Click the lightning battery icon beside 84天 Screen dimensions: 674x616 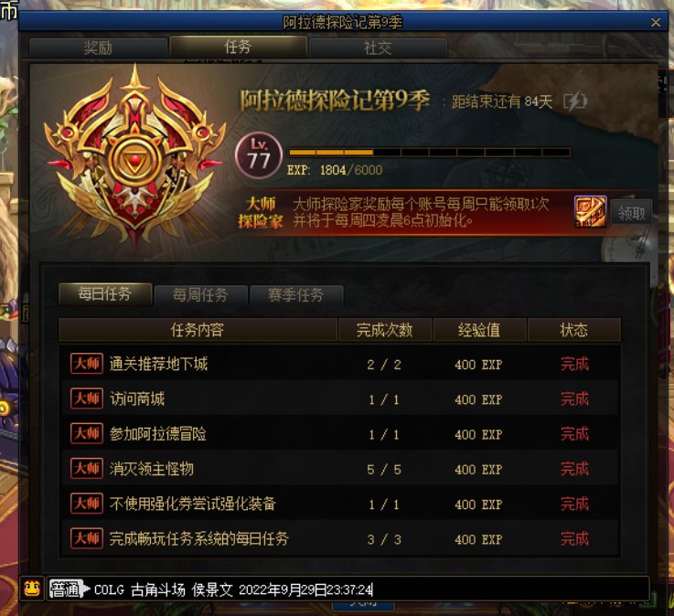[x=575, y=101]
